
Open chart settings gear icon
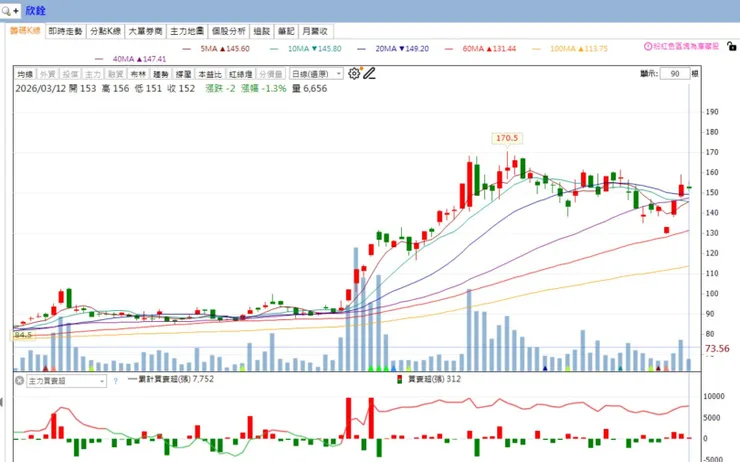354,74
